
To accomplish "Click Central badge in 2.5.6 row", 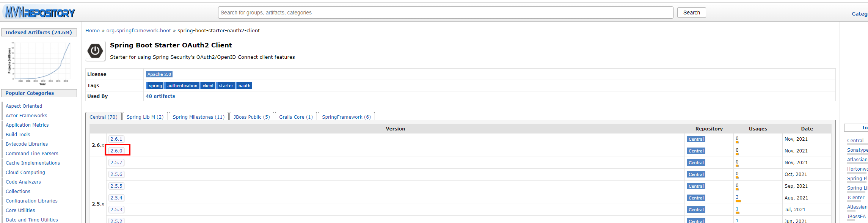I will [x=696, y=174].
